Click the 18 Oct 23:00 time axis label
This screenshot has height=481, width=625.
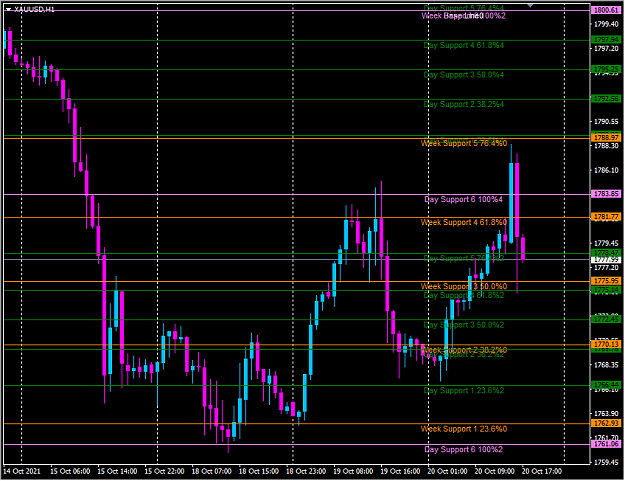pyautogui.click(x=306, y=471)
